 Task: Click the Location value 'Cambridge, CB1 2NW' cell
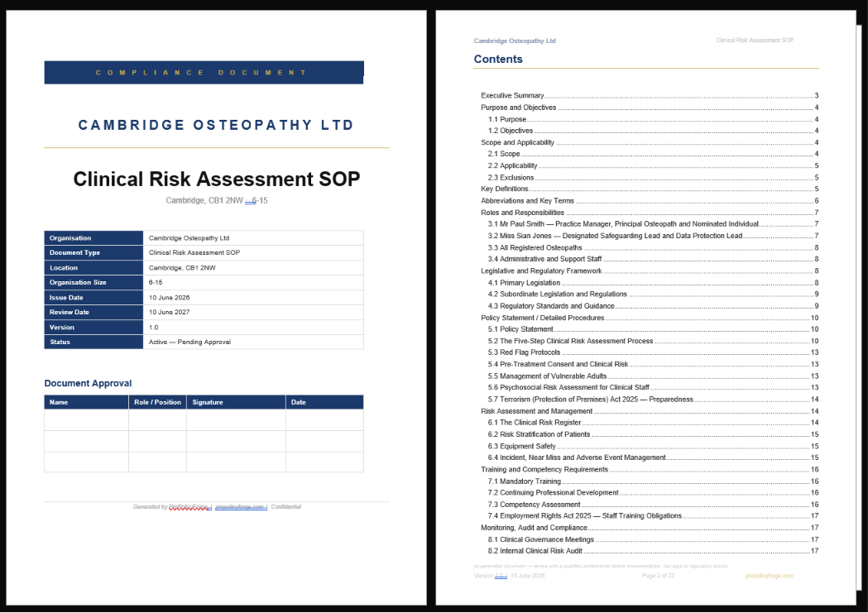tap(253, 268)
